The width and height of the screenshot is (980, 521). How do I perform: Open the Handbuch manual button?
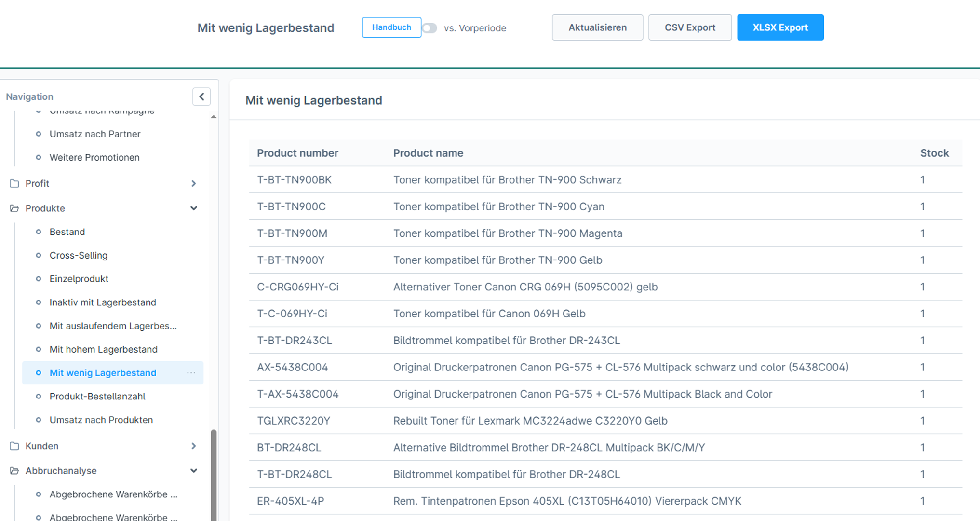coord(391,27)
